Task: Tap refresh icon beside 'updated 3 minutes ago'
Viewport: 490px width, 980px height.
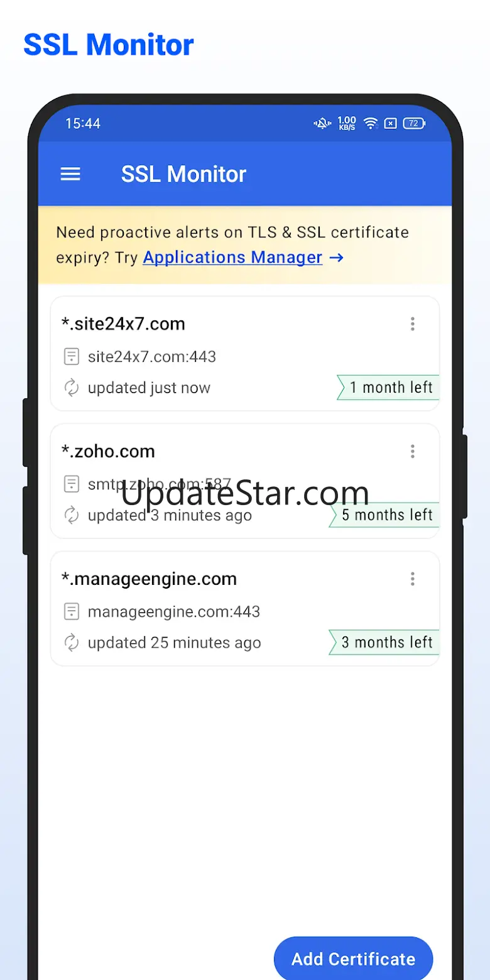Action: pyautogui.click(x=72, y=515)
